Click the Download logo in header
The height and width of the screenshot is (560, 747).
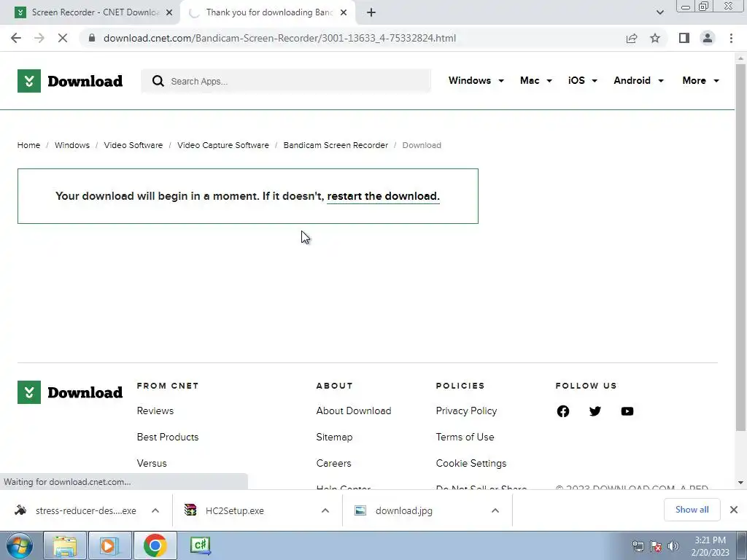pos(70,81)
